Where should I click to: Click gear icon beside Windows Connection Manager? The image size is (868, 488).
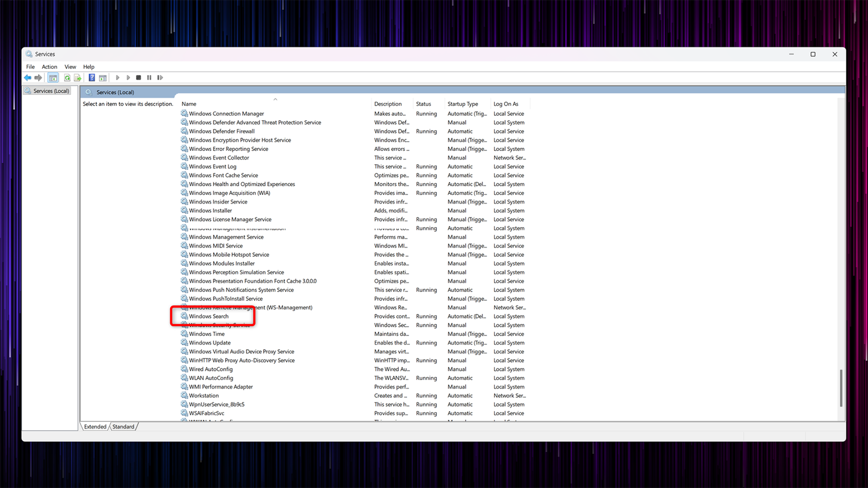(185, 113)
